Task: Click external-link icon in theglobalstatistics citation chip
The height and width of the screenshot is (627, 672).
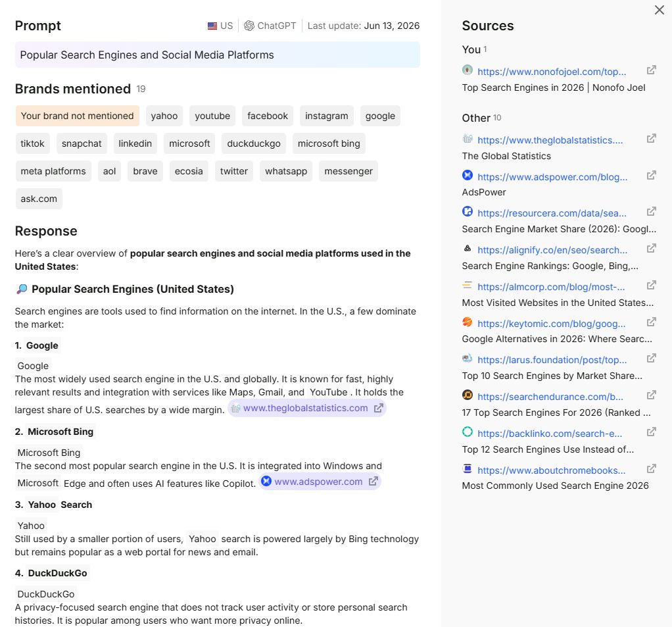Action: [379, 409]
